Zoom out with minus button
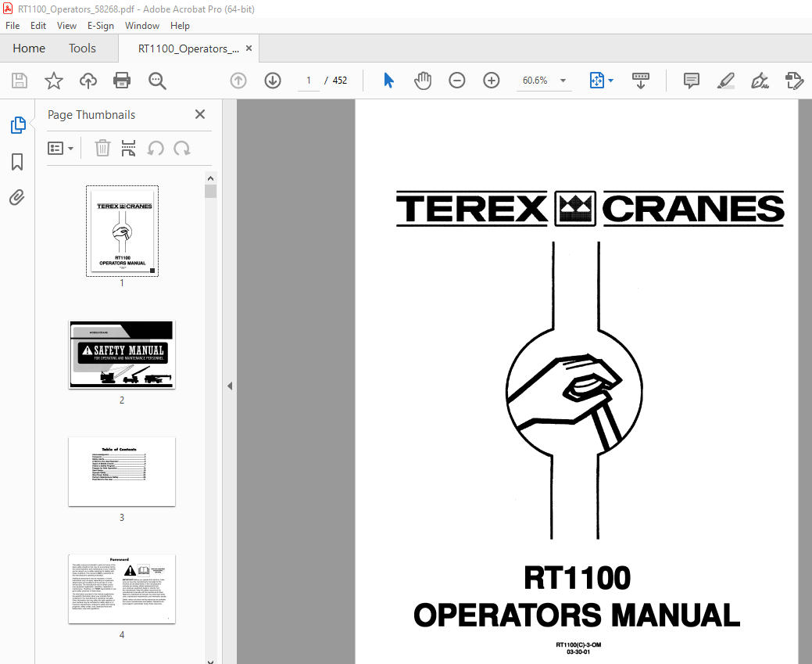The image size is (812, 664). point(456,81)
